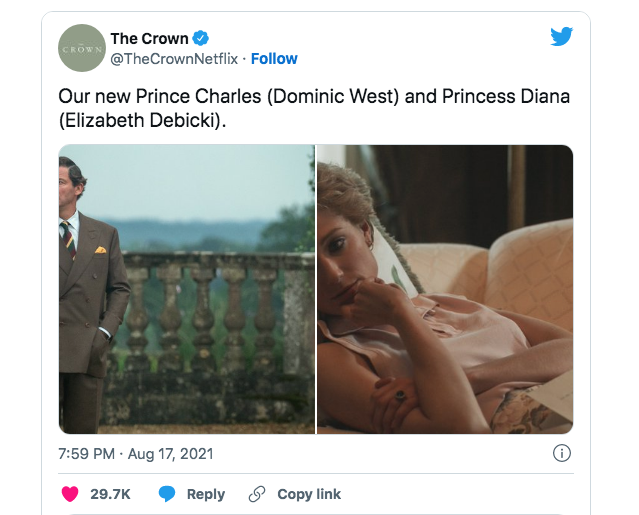The height and width of the screenshot is (515, 639).
Task: Click the blue verified badge
Action: coord(201,39)
